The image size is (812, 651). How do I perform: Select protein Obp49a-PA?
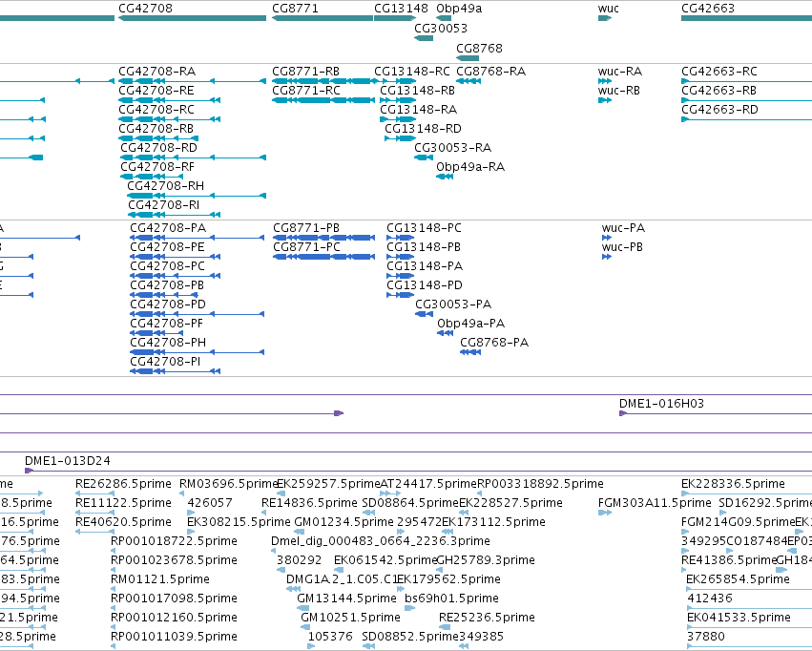pos(446,333)
